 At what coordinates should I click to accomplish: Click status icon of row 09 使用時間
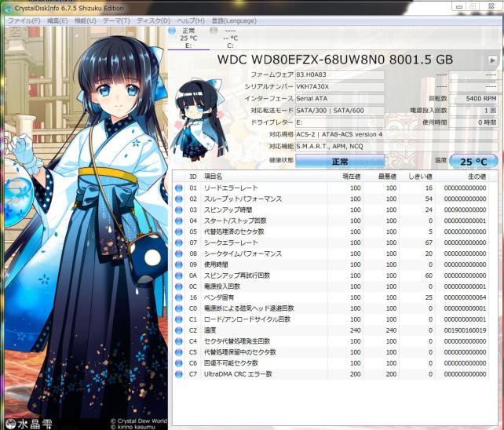(x=179, y=264)
